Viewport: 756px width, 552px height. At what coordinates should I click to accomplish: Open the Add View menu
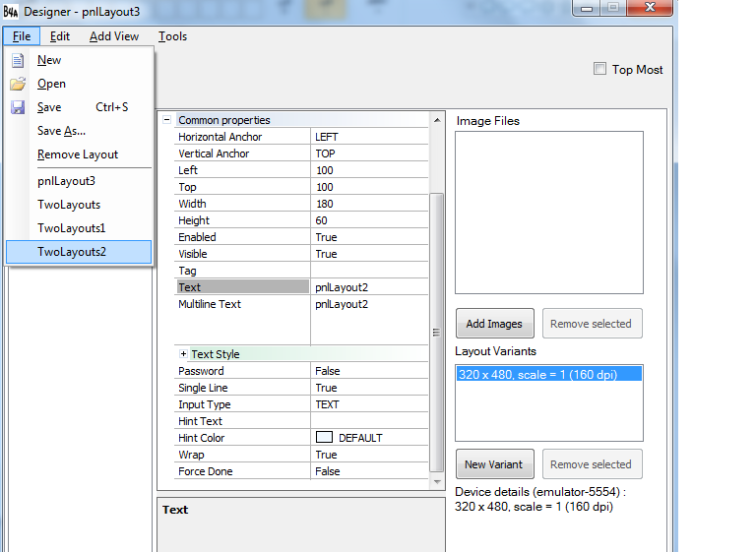click(x=114, y=36)
